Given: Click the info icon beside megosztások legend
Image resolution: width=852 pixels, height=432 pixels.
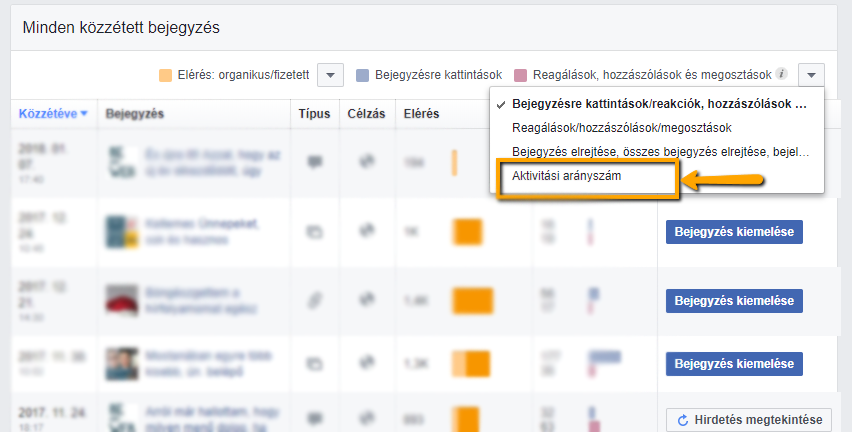Looking at the screenshot, I should 781,74.
